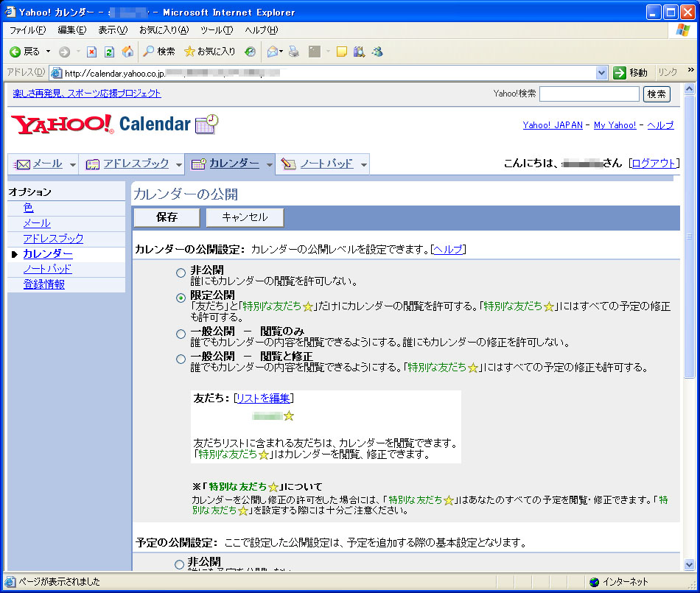The height and width of the screenshot is (593, 700).
Task: Click the calendar icon on カレンダー tab
Action: pos(198,164)
